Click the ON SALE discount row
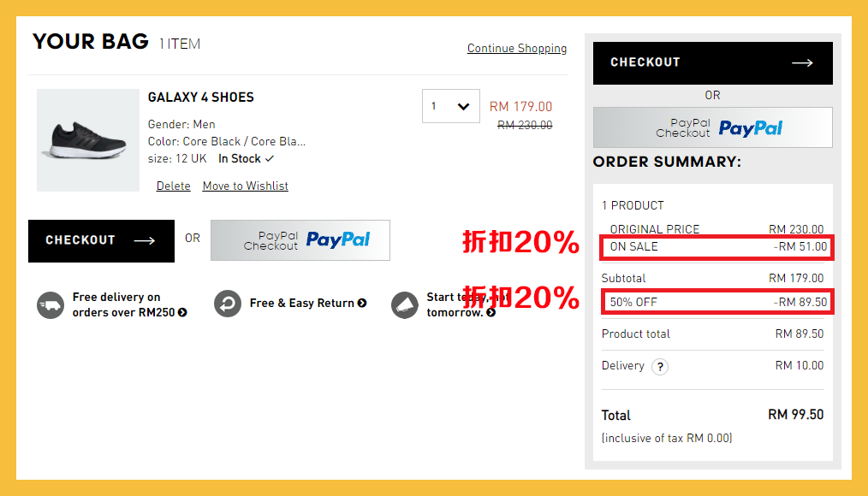868x496 pixels. [716, 247]
